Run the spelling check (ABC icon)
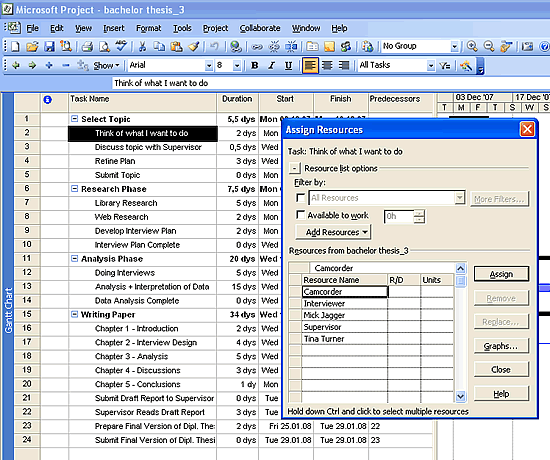Image resolution: width=550 pixels, height=460 pixels. (121, 46)
